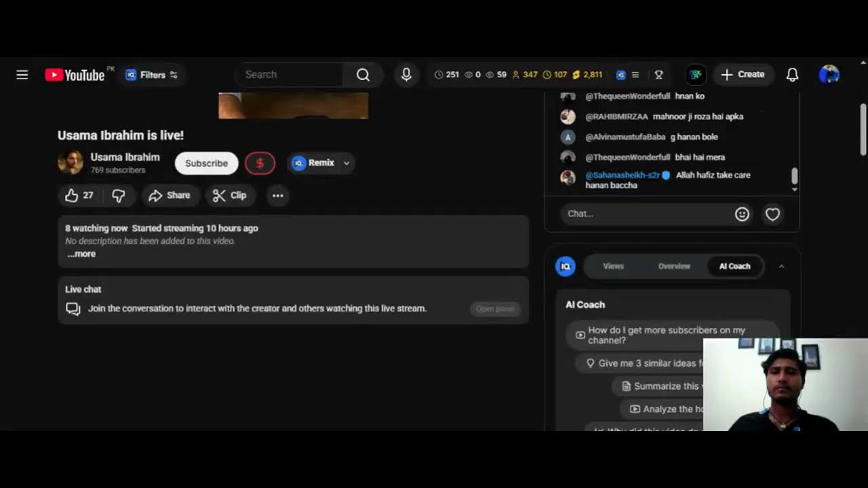
Task: Click the trophy icon
Action: (x=658, y=75)
